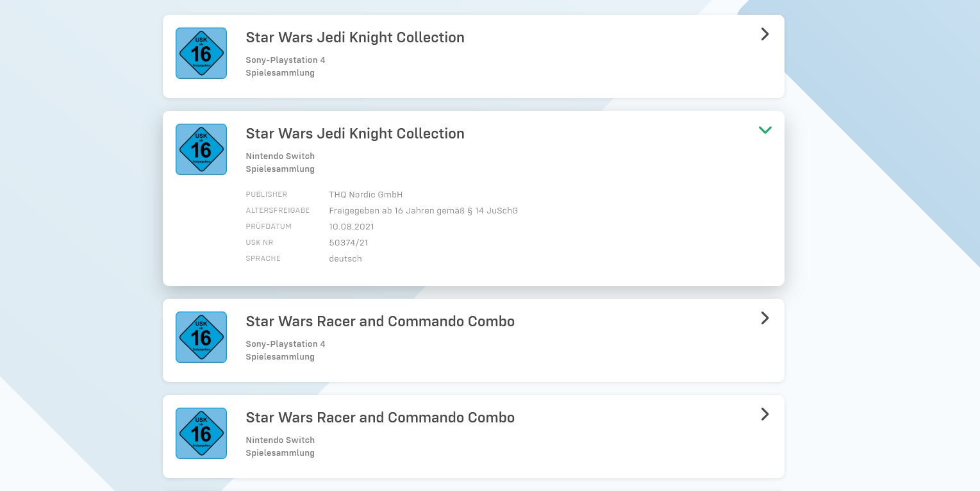Click the text Freigegeben ab 16 Jahren gemäß § 14 JuSchG
The width and height of the screenshot is (980, 491).
tap(424, 210)
